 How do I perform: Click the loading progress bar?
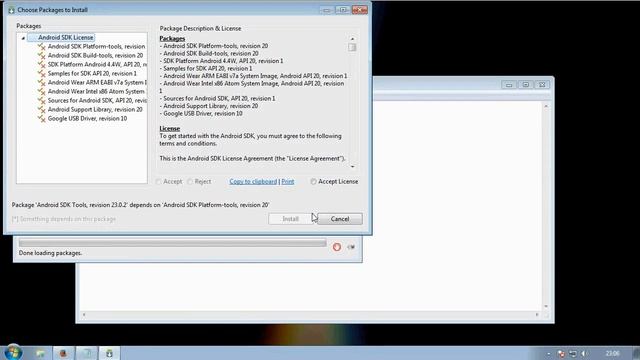172,243
